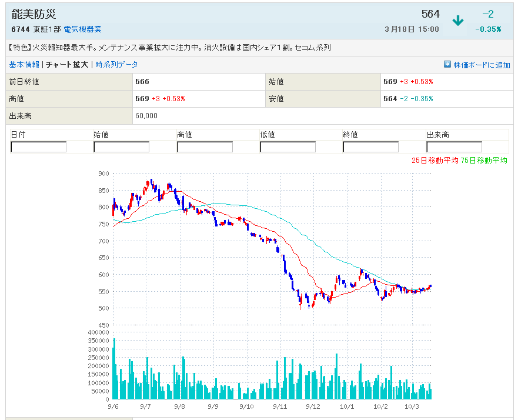Click the 9/11 date label on chart axis
The image size is (518, 420).
(280, 406)
